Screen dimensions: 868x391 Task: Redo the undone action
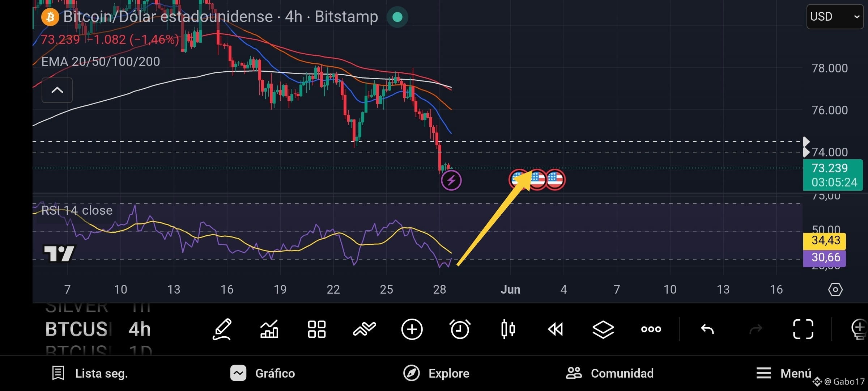coord(756,329)
